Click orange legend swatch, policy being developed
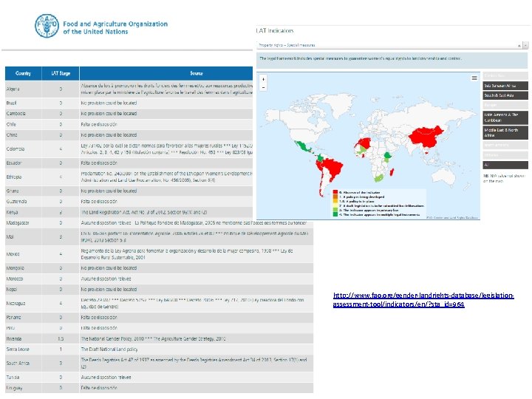This screenshot has height=399, width=532. (335, 197)
